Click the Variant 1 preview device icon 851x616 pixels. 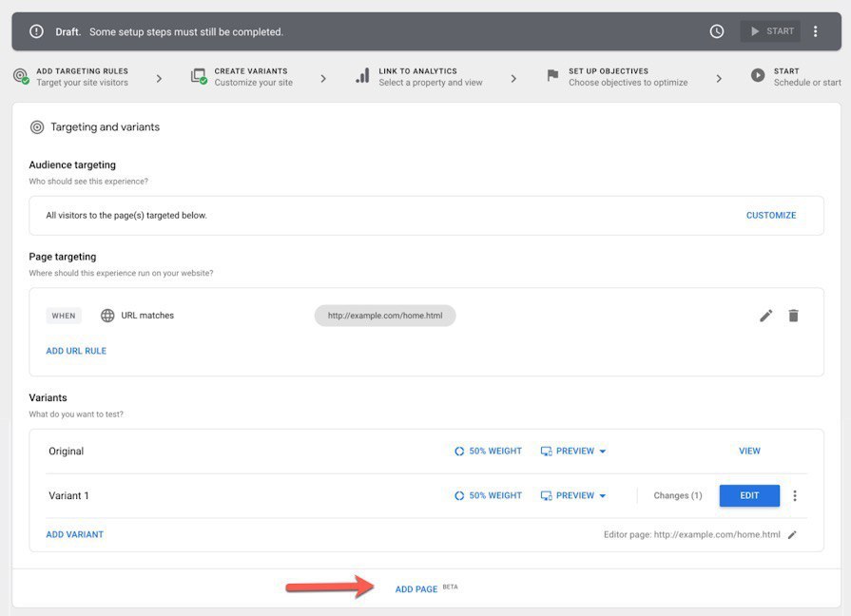coord(546,495)
